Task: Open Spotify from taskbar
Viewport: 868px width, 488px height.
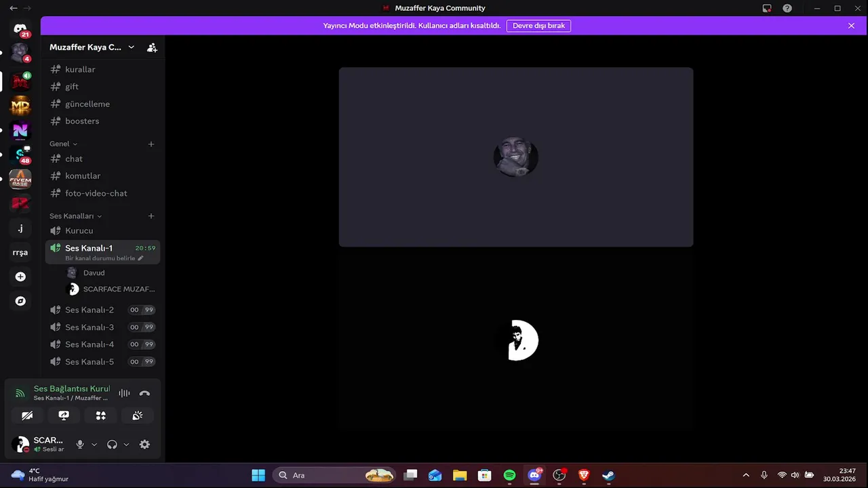Action: click(x=509, y=475)
